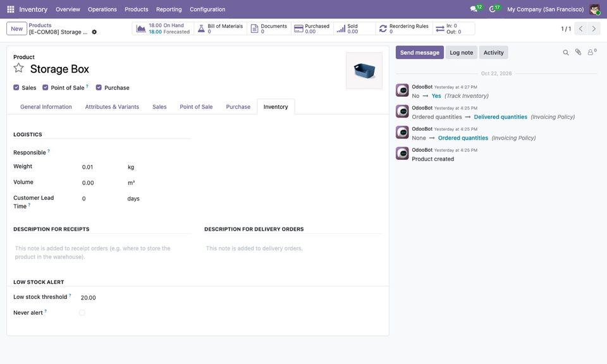The width and height of the screenshot is (607, 364).
Task: Click the Activity button
Action: point(494,52)
